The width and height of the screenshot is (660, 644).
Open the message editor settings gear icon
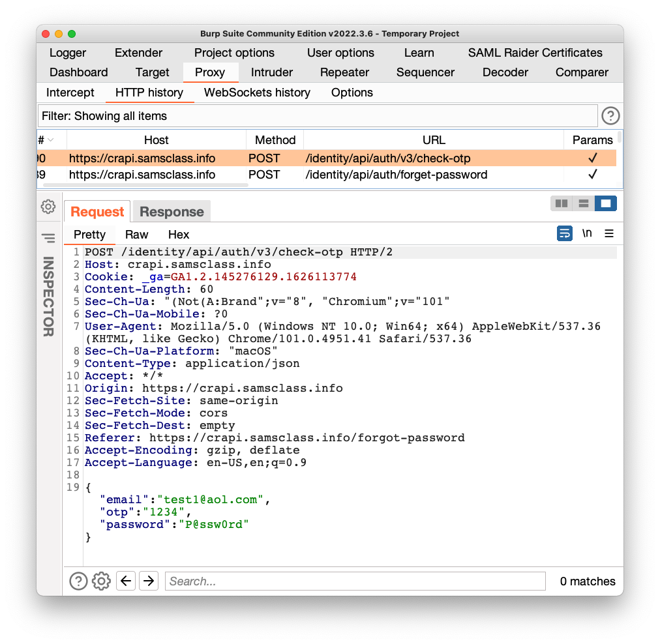coord(48,207)
